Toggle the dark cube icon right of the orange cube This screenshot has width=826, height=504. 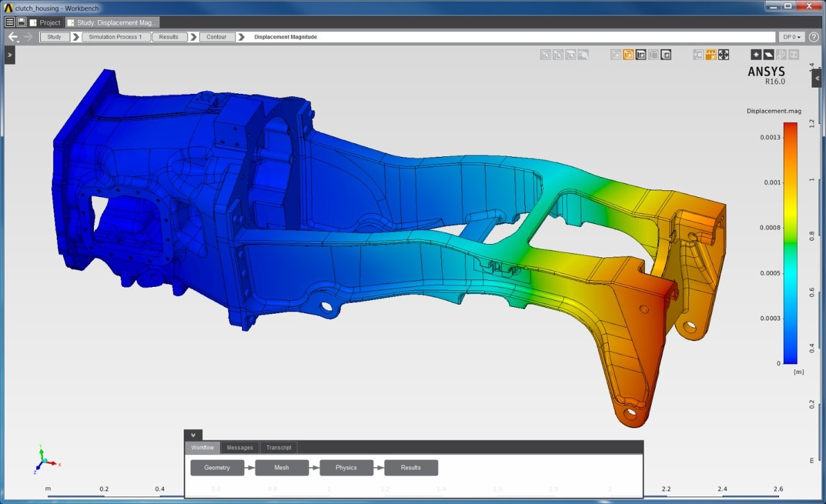coord(641,55)
